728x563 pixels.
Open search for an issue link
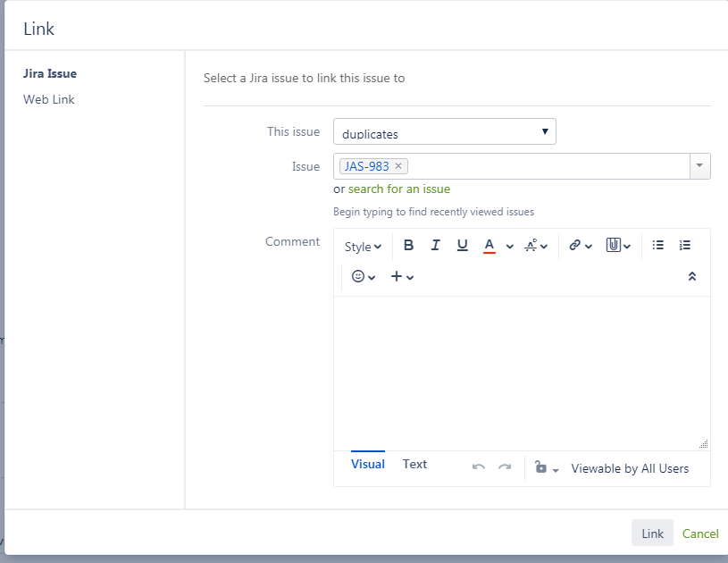(x=399, y=189)
